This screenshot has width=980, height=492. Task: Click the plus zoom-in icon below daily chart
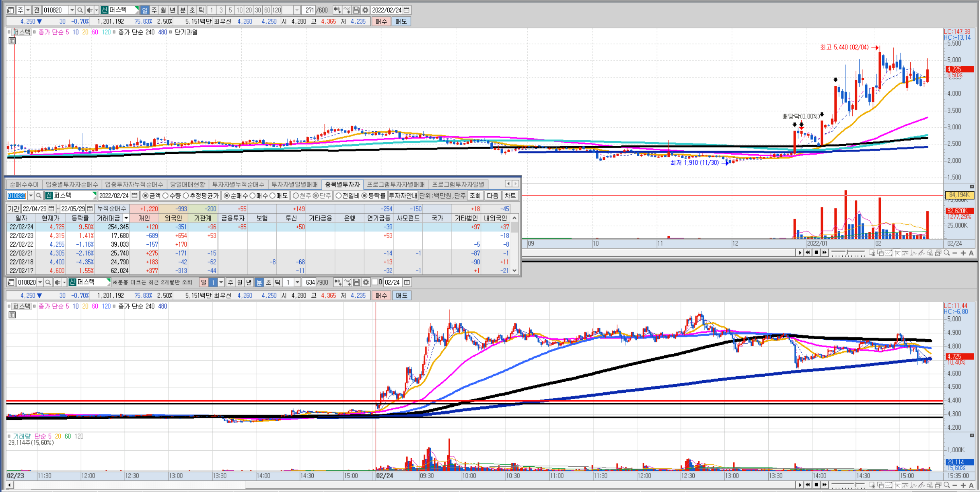963,253
